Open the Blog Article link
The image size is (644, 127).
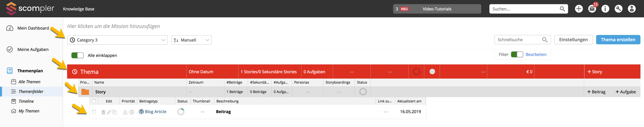tap(155, 112)
